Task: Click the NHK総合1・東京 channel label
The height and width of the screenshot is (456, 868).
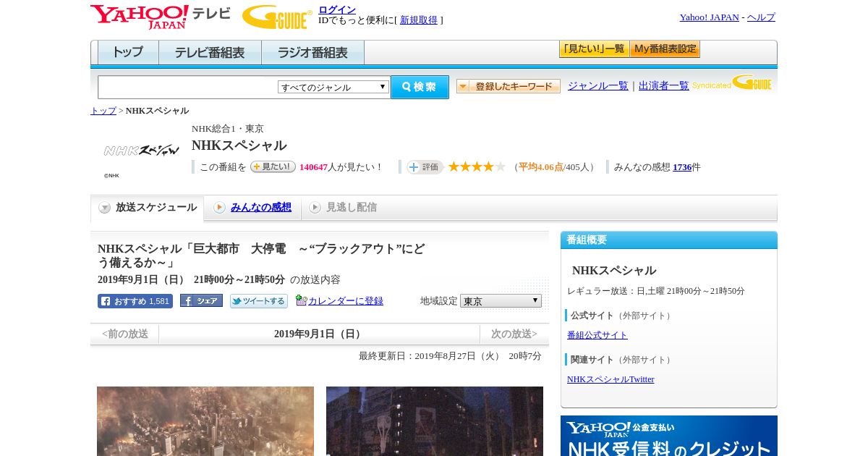Action: pyautogui.click(x=228, y=129)
